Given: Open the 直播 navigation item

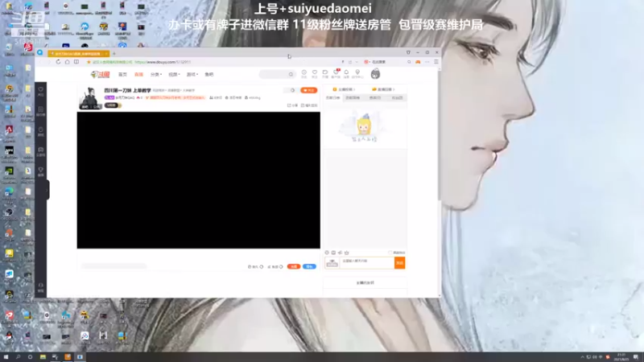Looking at the screenshot, I should click(x=138, y=75).
